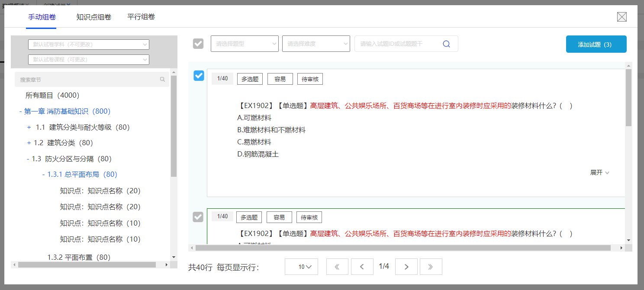
Task: Click the magnifier icon in 搜索章节 box
Action: [x=162, y=80]
